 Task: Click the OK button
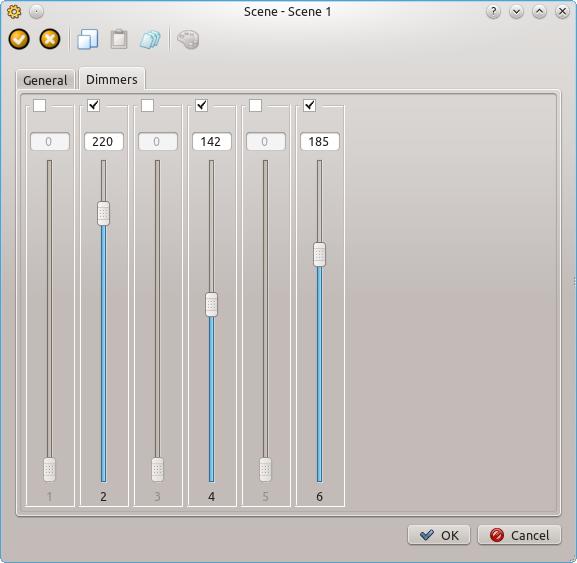[x=439, y=535]
